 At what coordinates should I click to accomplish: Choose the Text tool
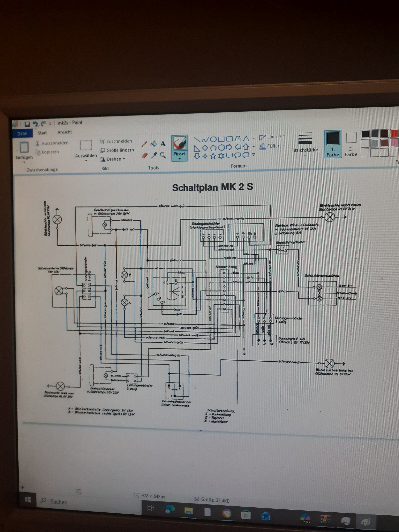[x=163, y=144]
